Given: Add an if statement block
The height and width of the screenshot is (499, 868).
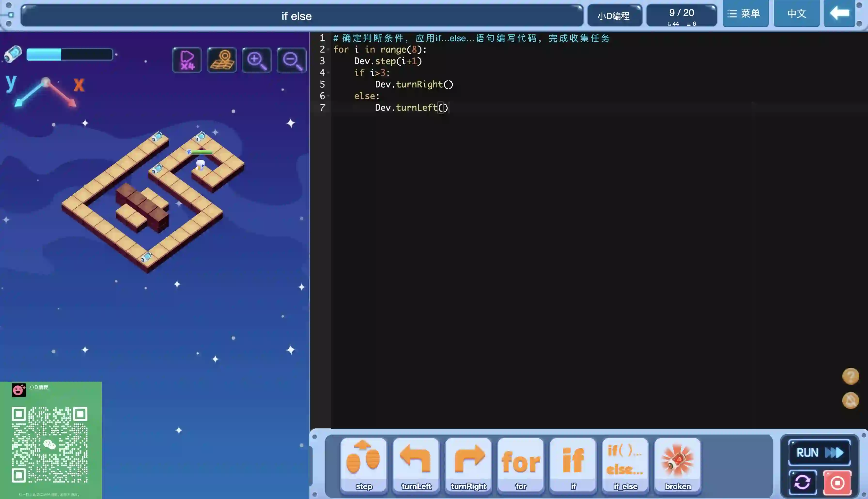Looking at the screenshot, I should [573, 464].
